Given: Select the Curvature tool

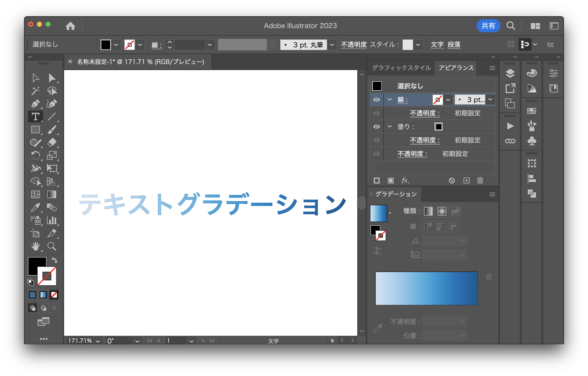Looking at the screenshot, I should 52,104.
